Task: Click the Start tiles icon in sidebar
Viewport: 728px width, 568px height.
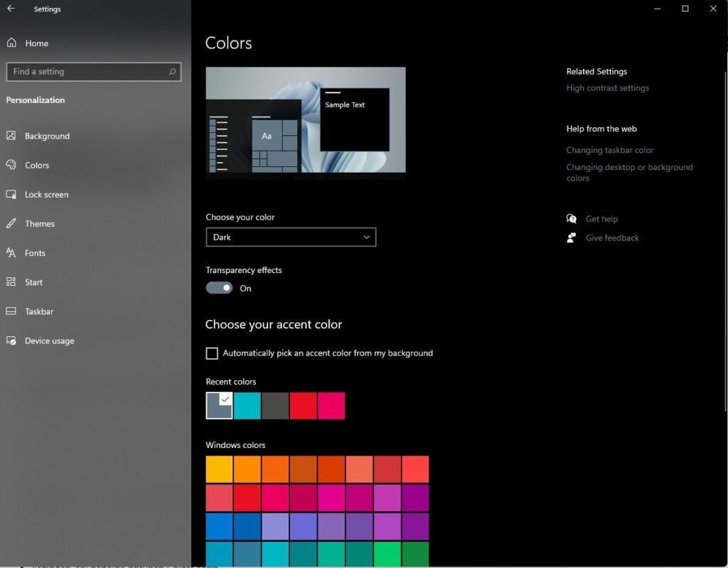Action: 11,282
